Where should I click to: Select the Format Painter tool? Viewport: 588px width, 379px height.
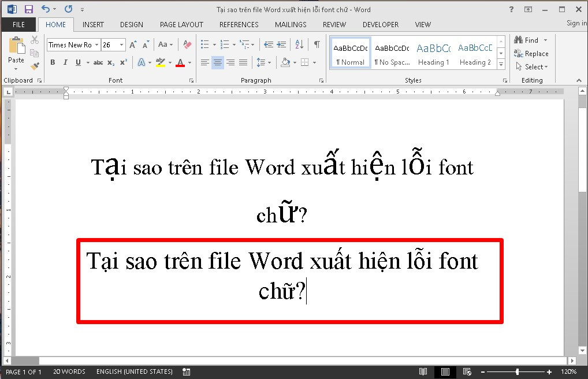pyautogui.click(x=34, y=65)
